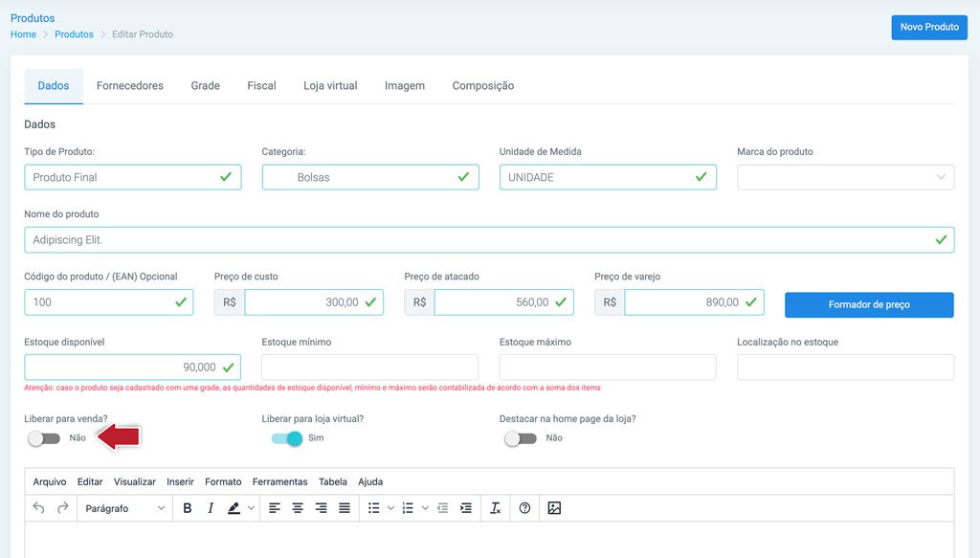Apply bold formatting in the editor
980x558 pixels.
click(187, 508)
